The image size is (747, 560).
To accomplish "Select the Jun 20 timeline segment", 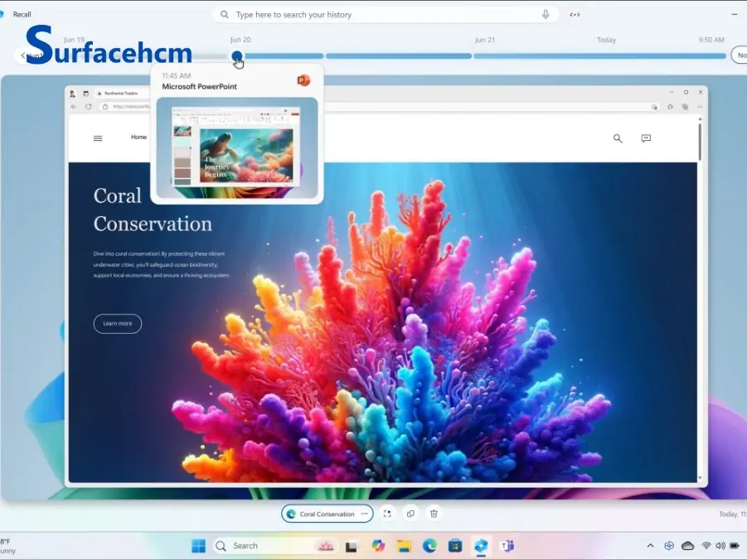I will pos(284,56).
